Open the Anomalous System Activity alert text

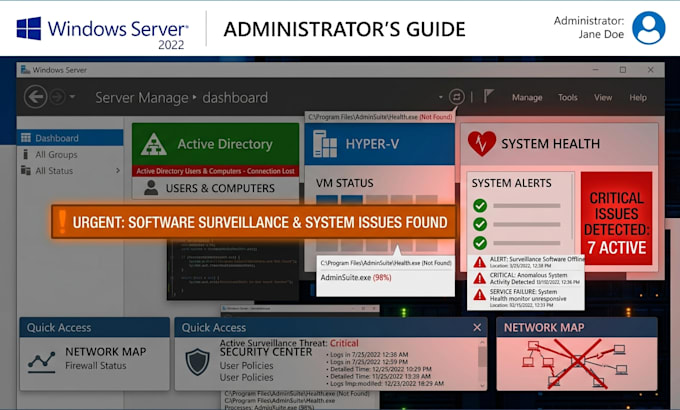coord(534,279)
